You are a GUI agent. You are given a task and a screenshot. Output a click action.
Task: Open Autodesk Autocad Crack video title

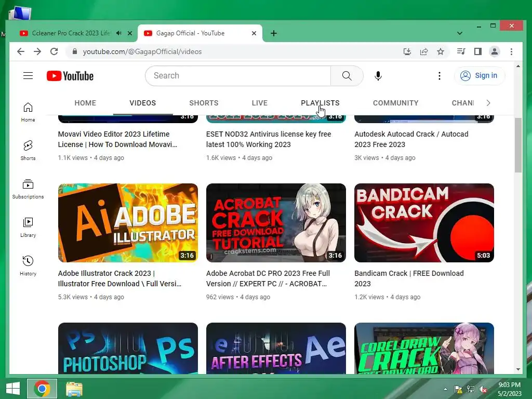click(x=411, y=139)
